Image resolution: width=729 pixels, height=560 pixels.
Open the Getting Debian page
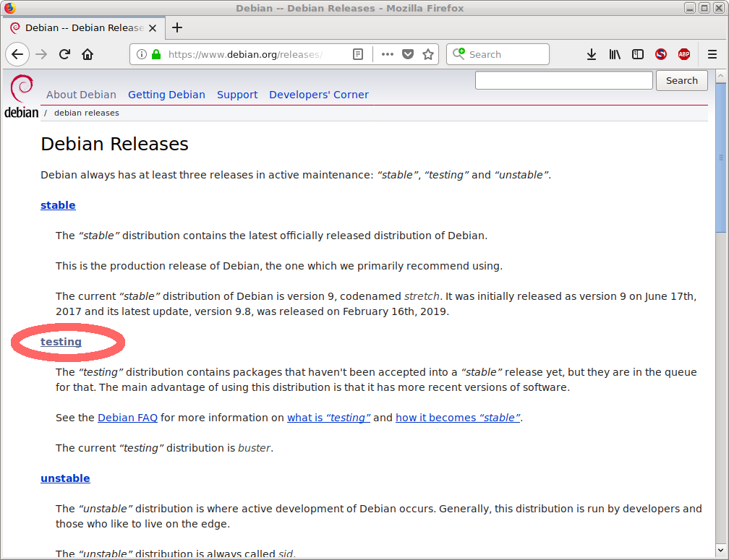click(x=166, y=95)
